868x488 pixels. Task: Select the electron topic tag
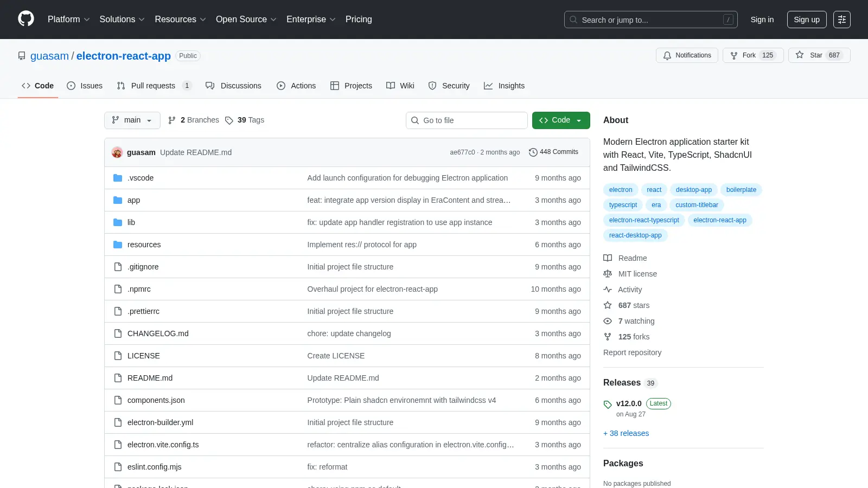tap(621, 190)
